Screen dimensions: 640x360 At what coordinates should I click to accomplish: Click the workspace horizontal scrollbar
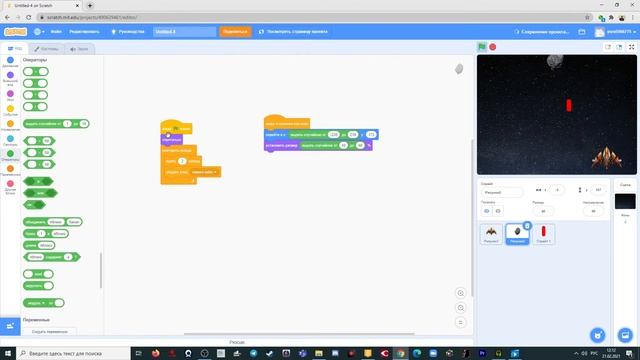(299, 334)
